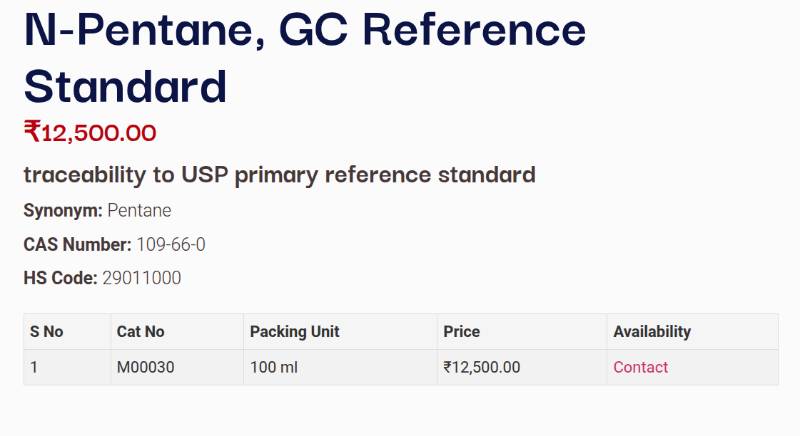Screen dimensions: 800x436
Task: Select the HS code value 29011000
Action: tap(142, 278)
